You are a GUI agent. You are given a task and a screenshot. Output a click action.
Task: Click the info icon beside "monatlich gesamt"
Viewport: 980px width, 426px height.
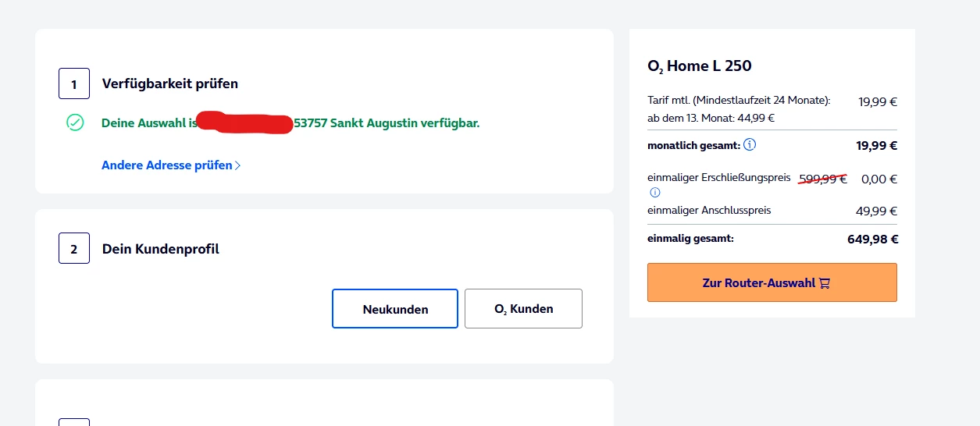click(750, 145)
